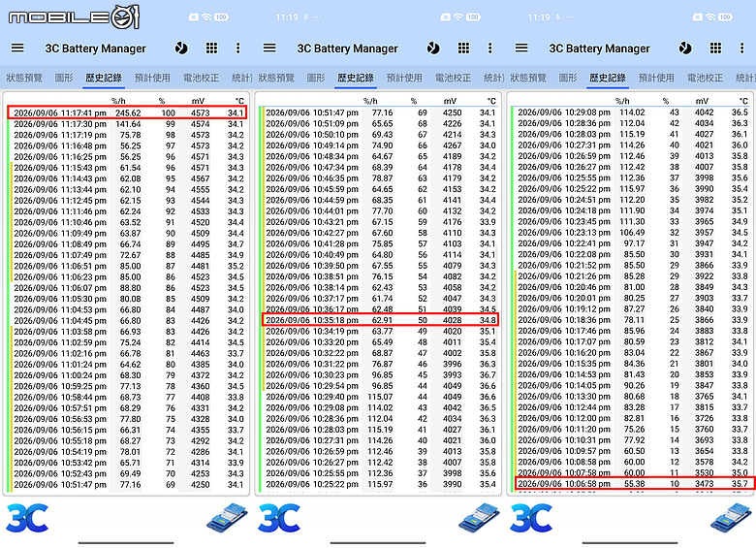Select history row 10:45:59 pm at 62%

(380, 189)
